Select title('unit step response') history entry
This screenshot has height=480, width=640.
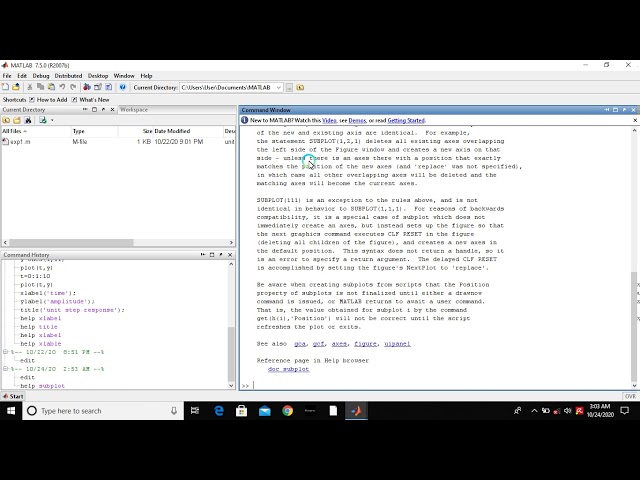(72, 310)
